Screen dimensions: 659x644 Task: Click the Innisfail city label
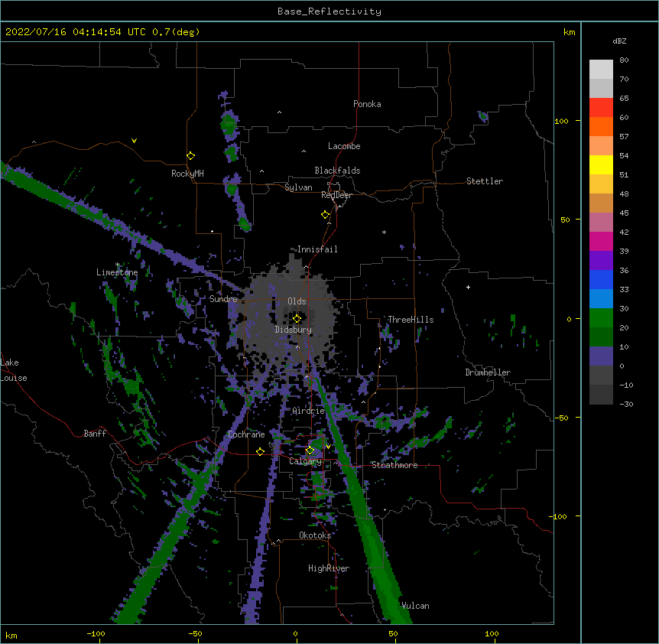pos(317,249)
